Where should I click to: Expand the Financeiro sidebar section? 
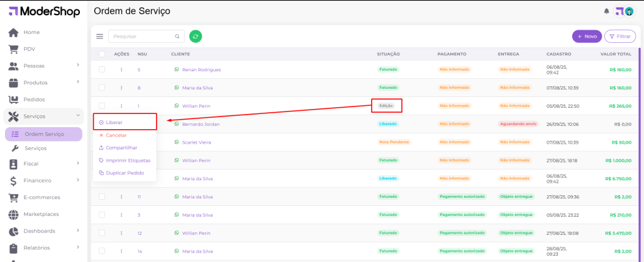pyautogui.click(x=77, y=180)
